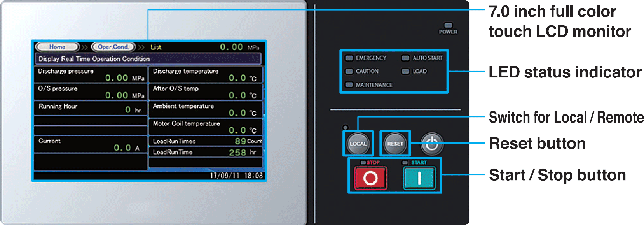The height and width of the screenshot is (225, 644).
Task: Select the Discharge pressure reading
Action: [91, 74]
